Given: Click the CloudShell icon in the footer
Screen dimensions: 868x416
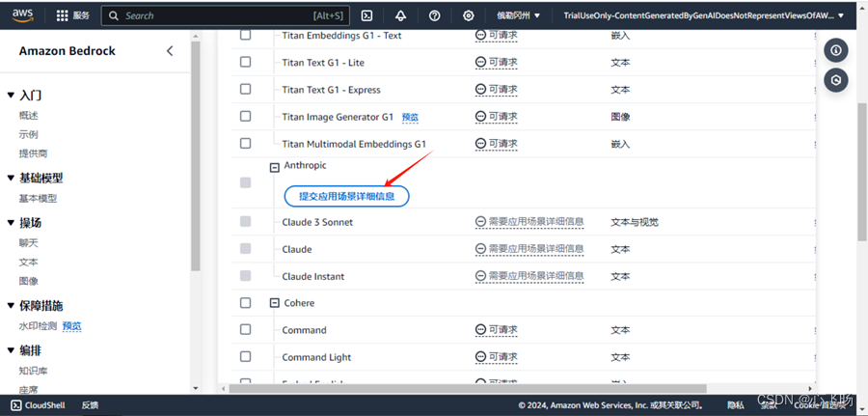Looking at the screenshot, I should (16, 405).
